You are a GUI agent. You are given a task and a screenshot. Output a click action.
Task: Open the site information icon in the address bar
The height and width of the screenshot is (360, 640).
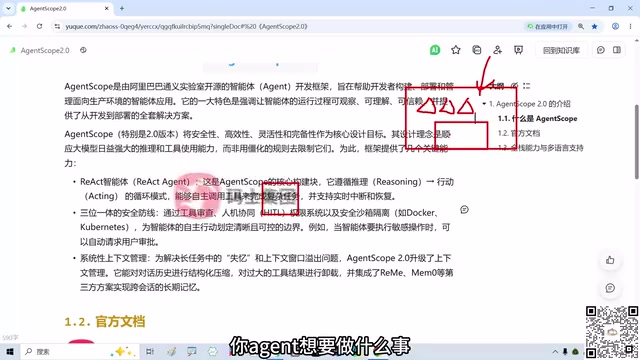pos(57,26)
